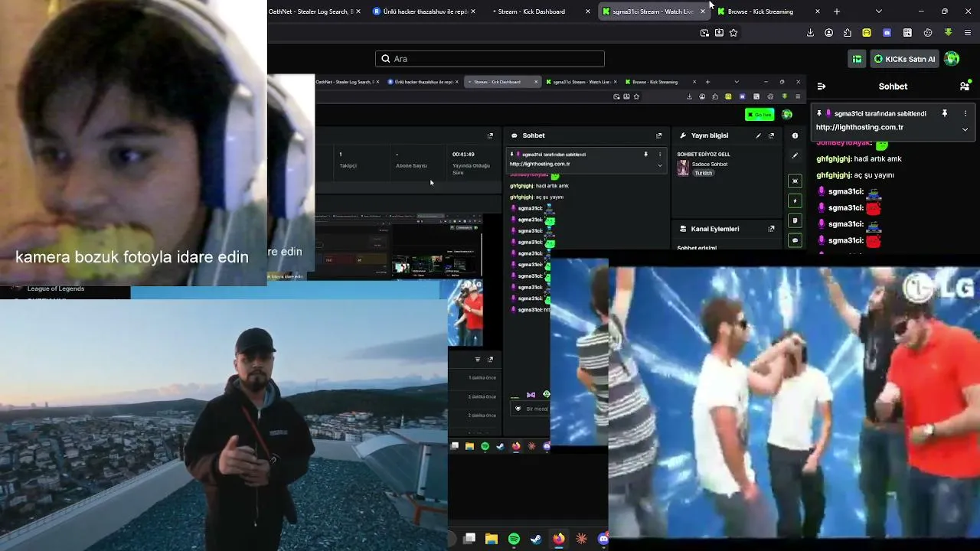Switch to the Ünlü hacker thazalshuv tab
Image resolution: width=980 pixels, height=551 pixels.
click(x=424, y=11)
